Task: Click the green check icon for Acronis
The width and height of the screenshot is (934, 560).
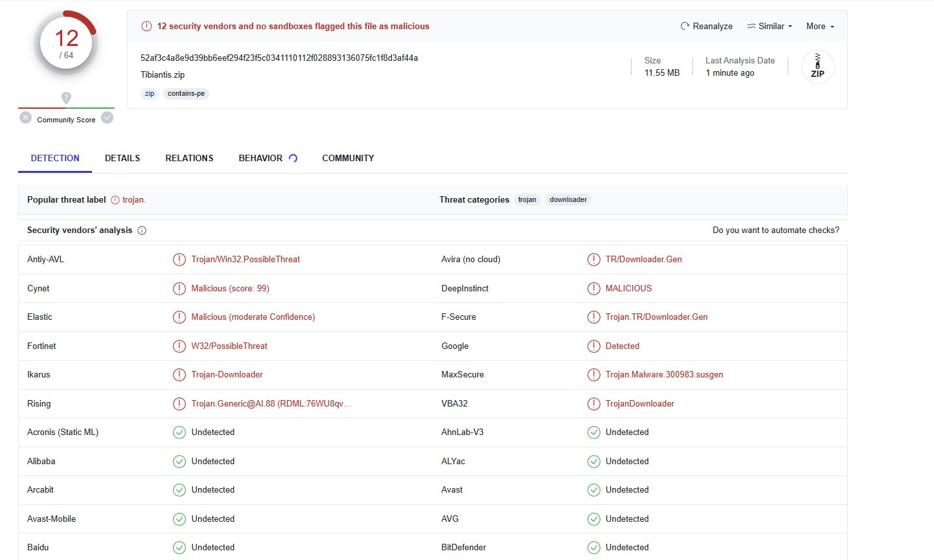Action: (179, 432)
